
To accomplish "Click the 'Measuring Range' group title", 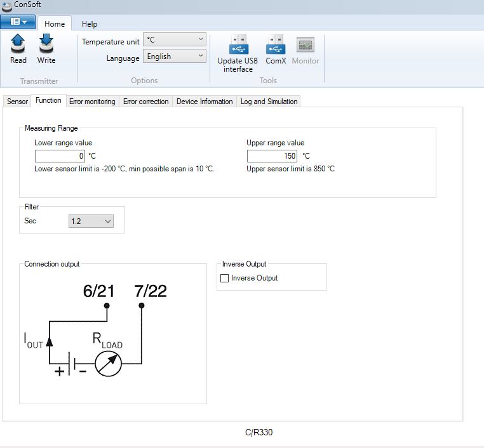I will (51, 128).
